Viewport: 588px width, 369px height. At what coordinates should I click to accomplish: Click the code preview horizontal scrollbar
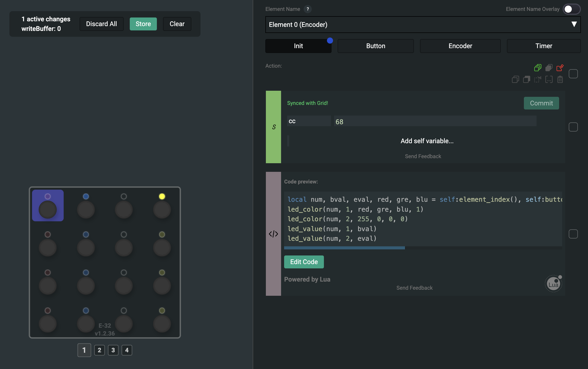click(x=344, y=248)
